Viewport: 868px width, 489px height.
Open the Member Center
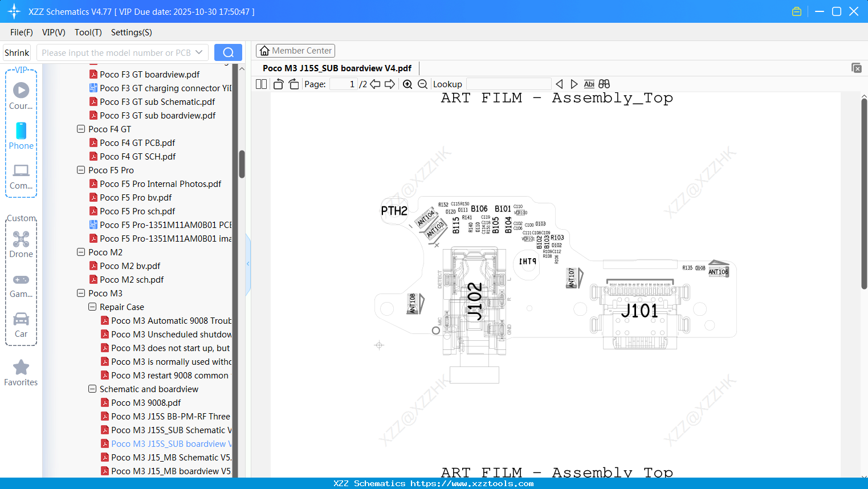coord(295,50)
